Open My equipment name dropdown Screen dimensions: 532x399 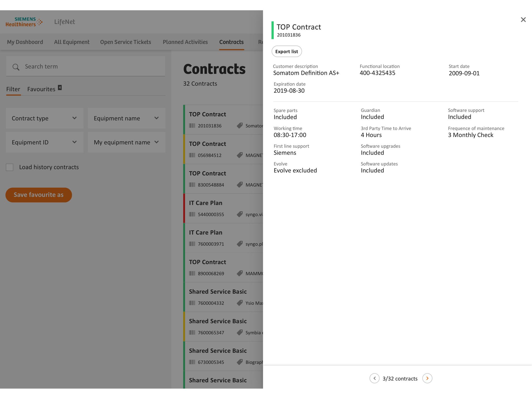(127, 142)
